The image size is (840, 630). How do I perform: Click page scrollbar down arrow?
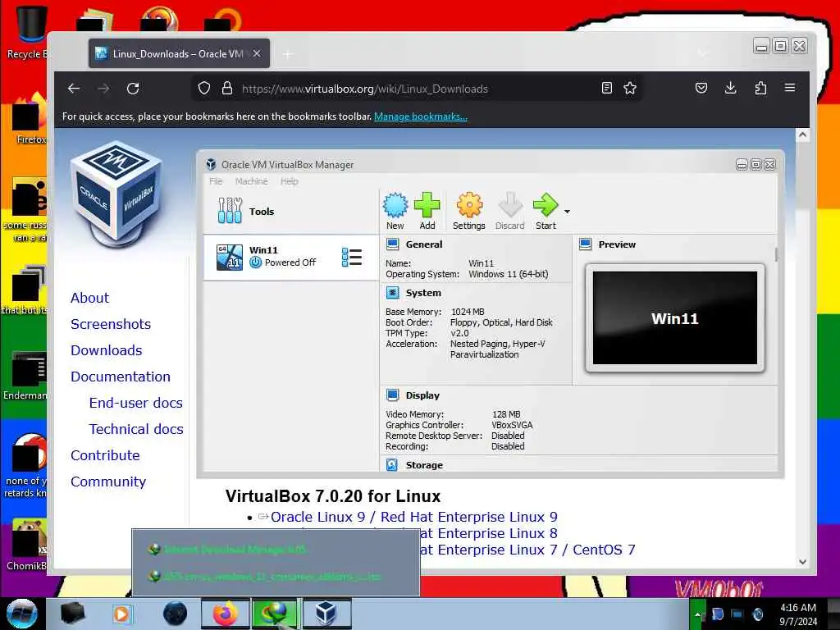[802, 561]
